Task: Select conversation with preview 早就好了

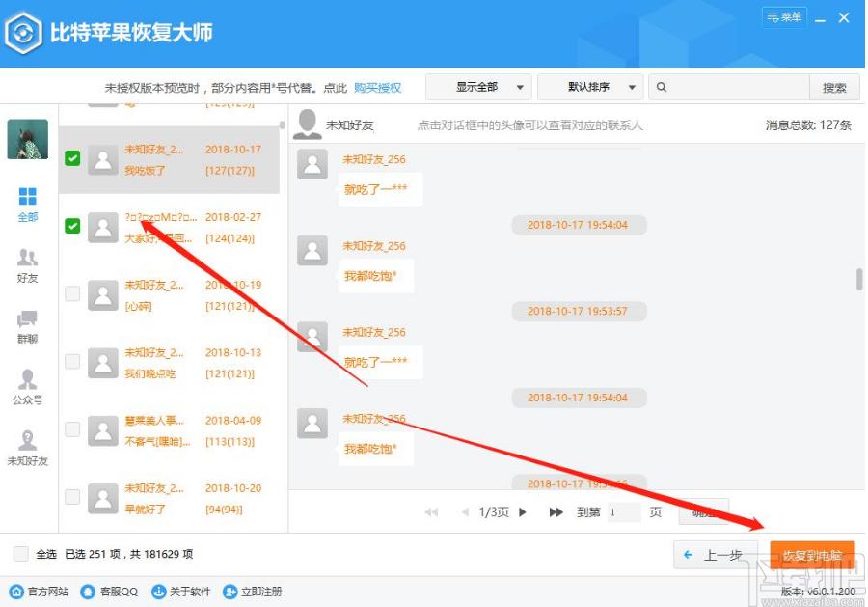Action: 170,499
